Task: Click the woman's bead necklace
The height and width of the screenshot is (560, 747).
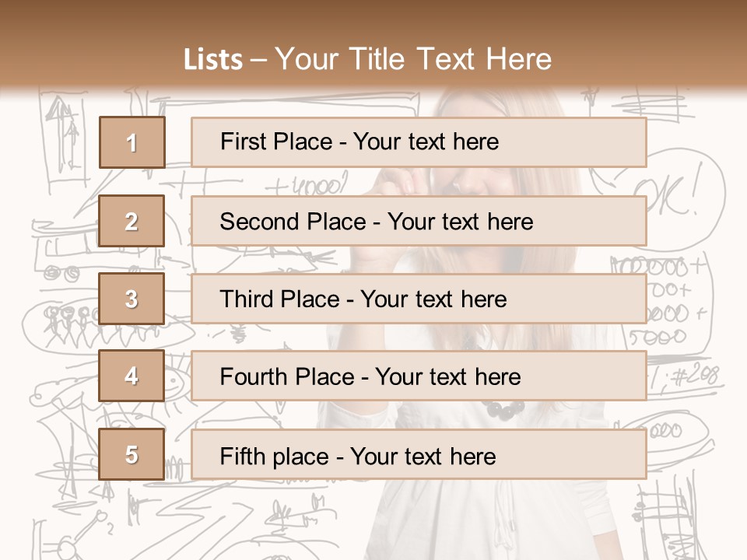Action: click(x=503, y=409)
